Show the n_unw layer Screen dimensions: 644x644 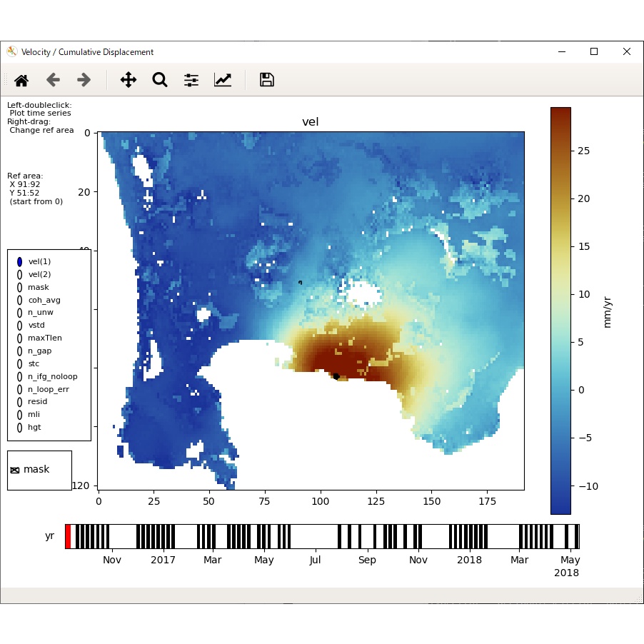pos(18,312)
